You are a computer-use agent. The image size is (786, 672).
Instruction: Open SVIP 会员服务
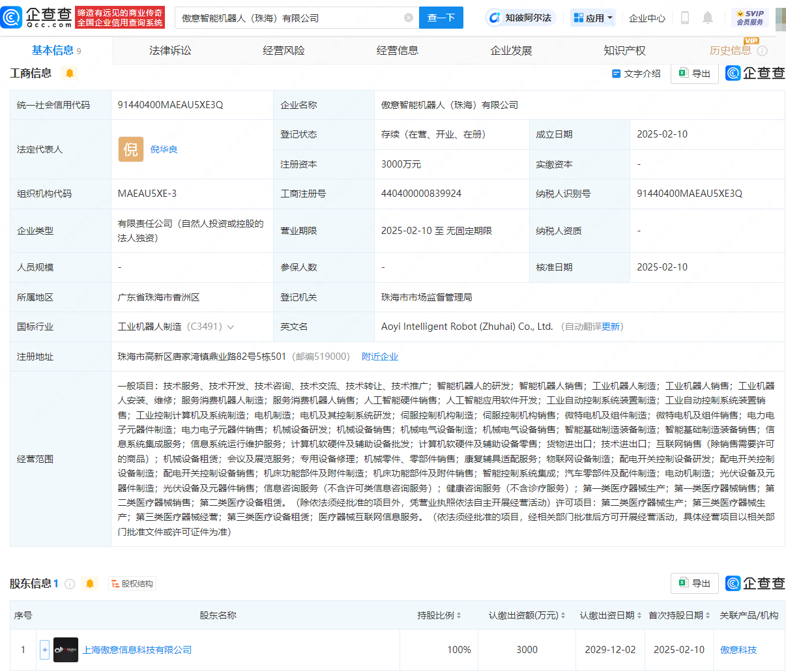(751, 18)
